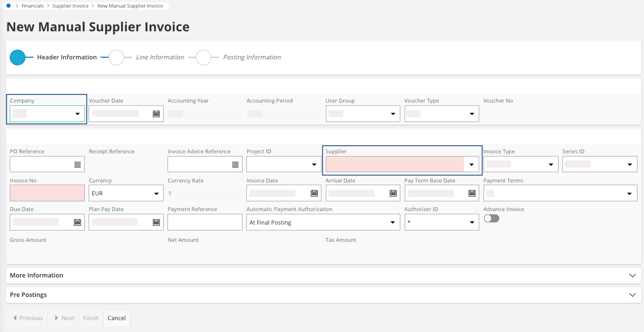Open the Invoice Date calendar picker
This screenshot has width=644, height=332.
click(314, 193)
